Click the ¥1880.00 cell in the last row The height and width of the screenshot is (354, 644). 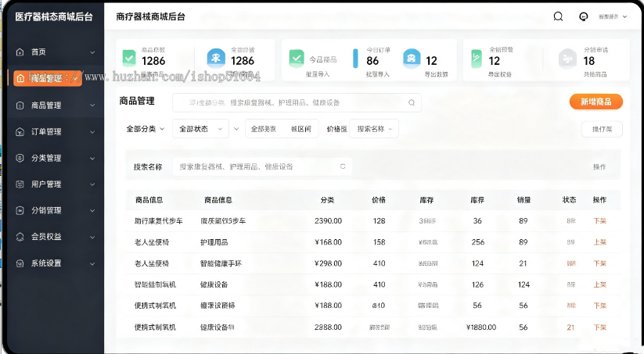tap(481, 327)
